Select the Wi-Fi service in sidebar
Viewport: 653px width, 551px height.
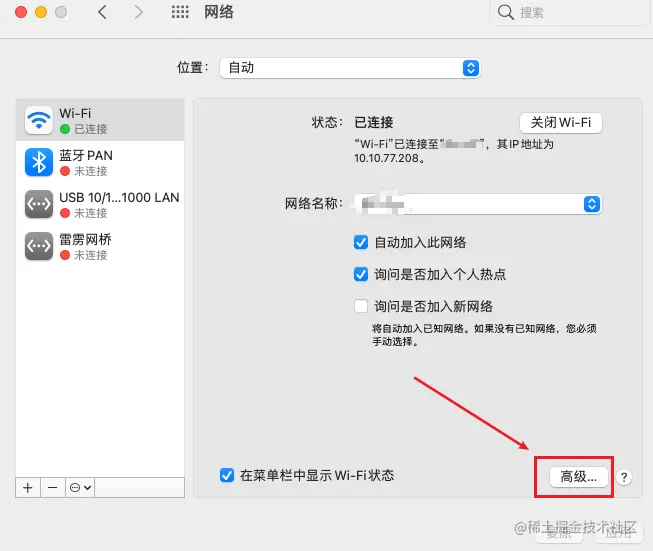[100, 120]
